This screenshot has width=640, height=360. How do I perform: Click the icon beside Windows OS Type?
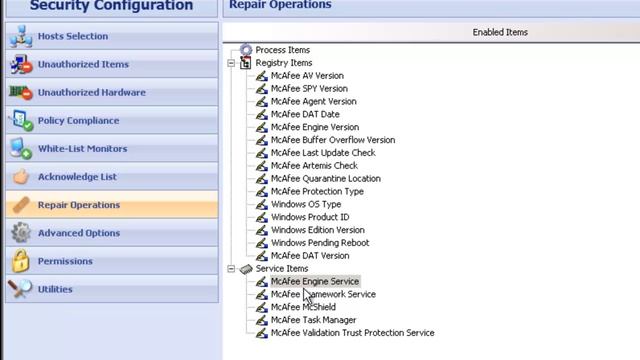(x=262, y=204)
